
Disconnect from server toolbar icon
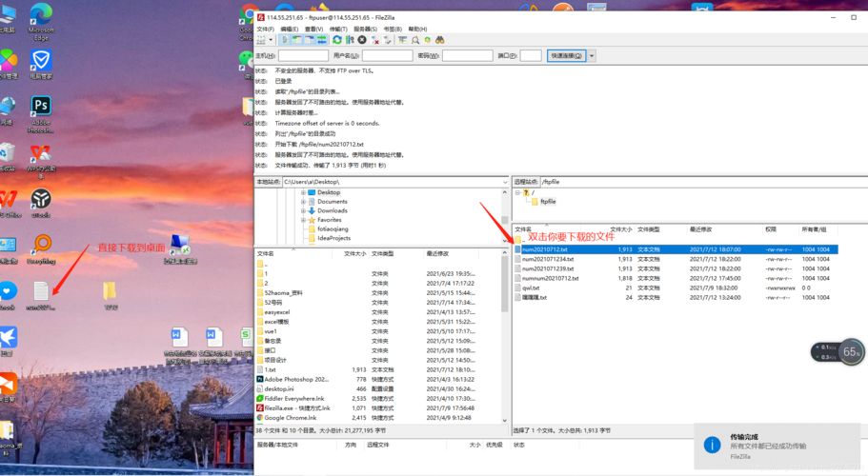(374, 40)
